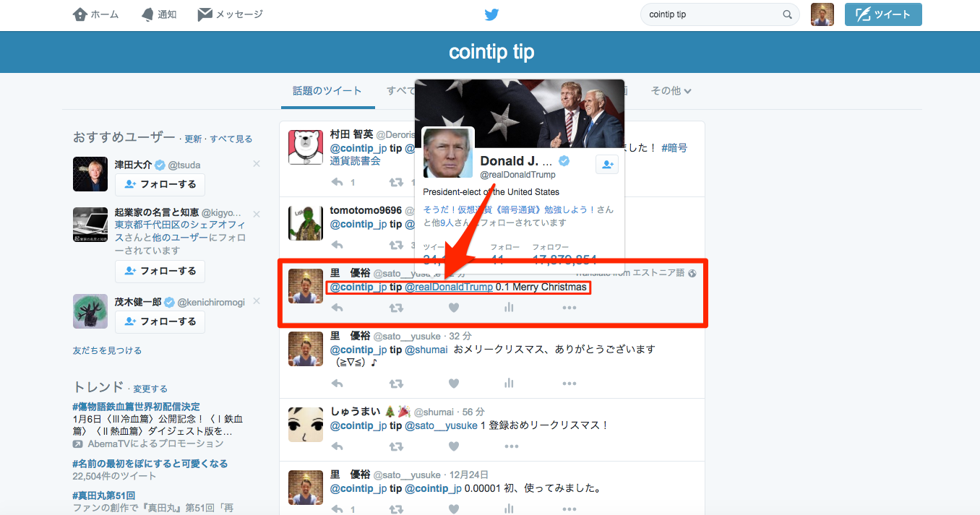Screen dimensions: 980x515
Task: Retweet the おメリークリスマス tweet
Action: [396, 384]
